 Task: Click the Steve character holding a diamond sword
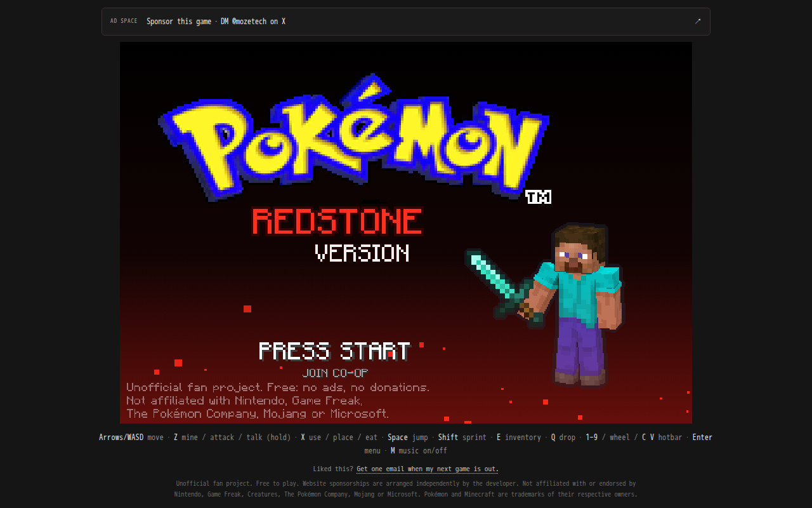545,305
